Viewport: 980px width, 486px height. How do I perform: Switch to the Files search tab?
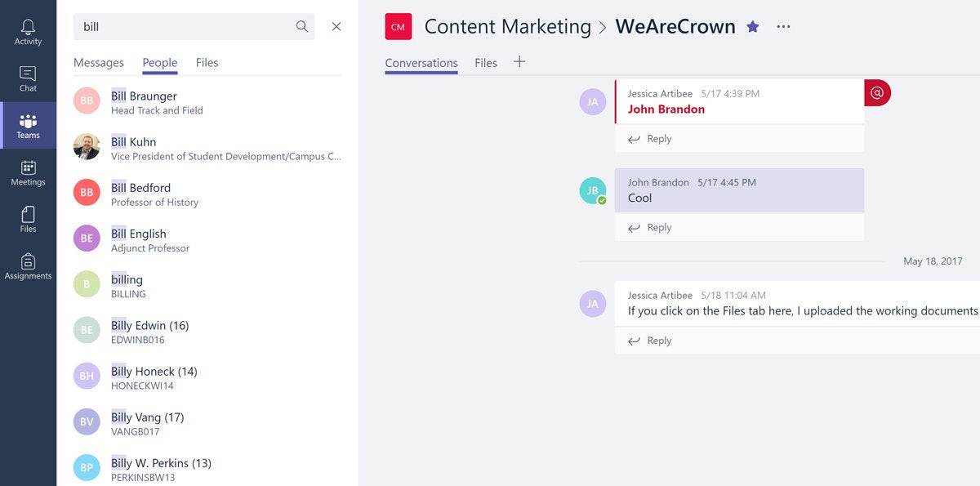(207, 63)
